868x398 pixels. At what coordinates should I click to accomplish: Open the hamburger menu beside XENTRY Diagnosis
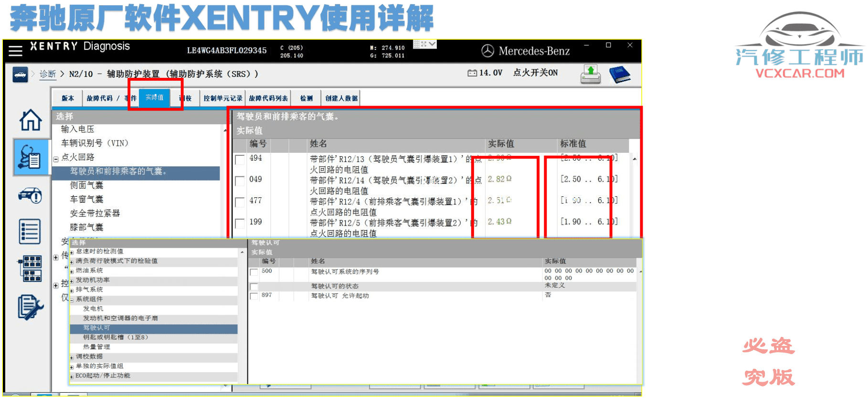click(x=15, y=51)
